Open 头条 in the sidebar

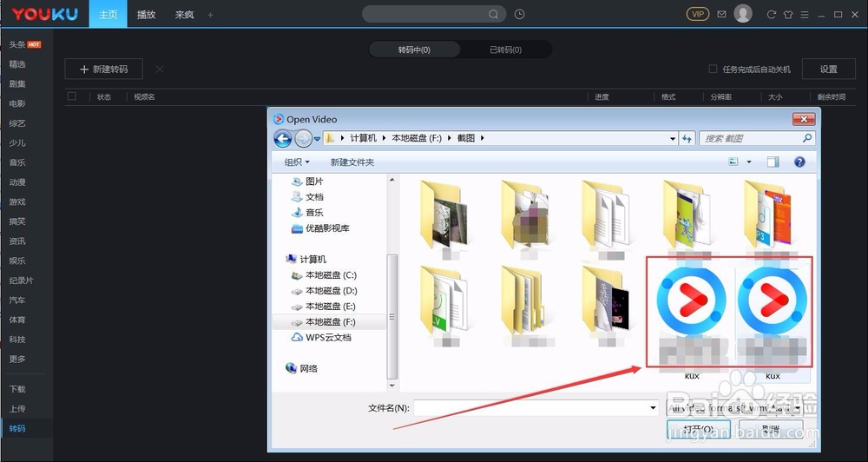(17, 44)
